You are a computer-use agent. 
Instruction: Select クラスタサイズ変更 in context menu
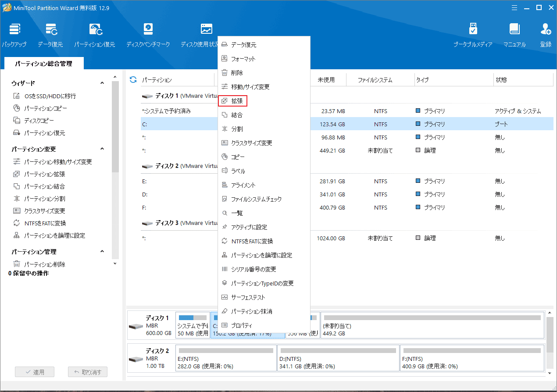264,143
